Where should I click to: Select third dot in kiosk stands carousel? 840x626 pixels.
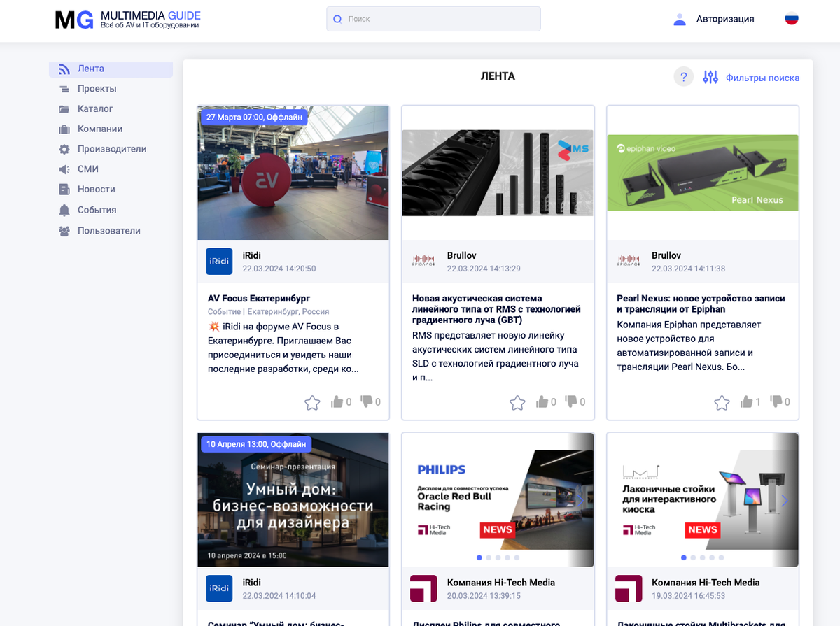coord(702,557)
